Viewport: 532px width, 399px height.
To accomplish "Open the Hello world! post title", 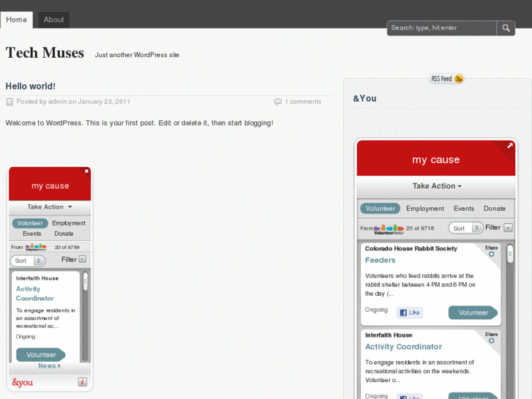I will click(30, 86).
